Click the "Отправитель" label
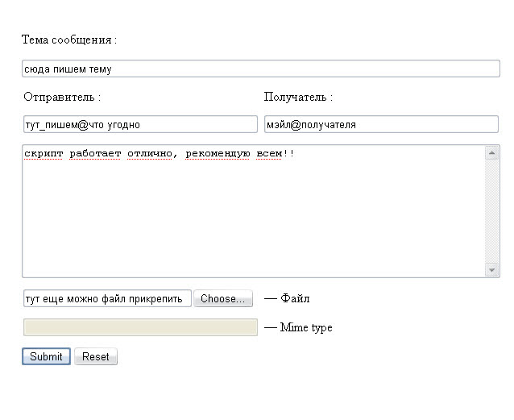 [62, 98]
